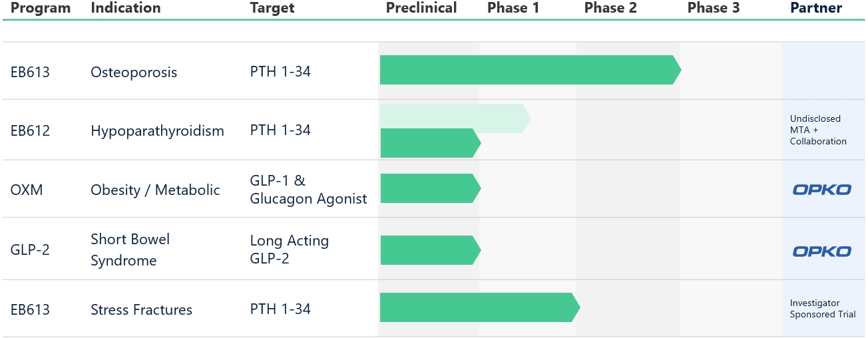Viewport: 868px width, 338px height.
Task: Click the Partner column header
Action: tap(816, 8)
